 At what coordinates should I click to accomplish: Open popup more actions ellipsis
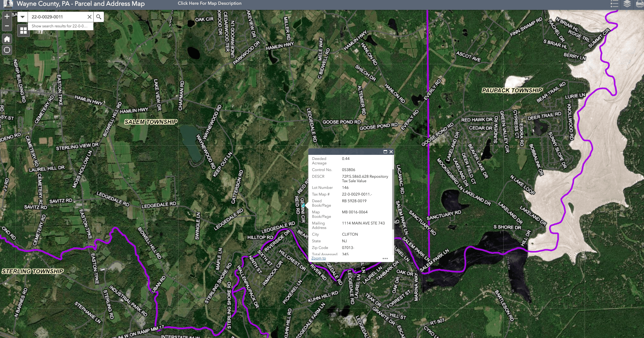click(385, 259)
